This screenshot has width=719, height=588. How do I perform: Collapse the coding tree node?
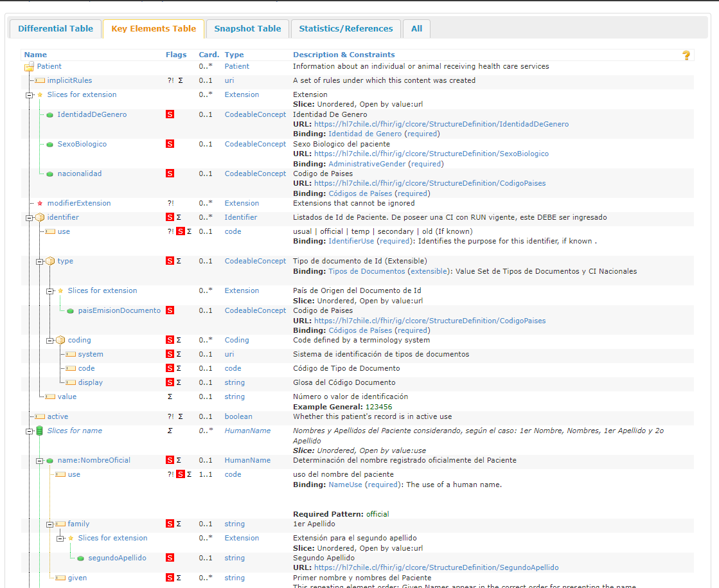pos(49,341)
